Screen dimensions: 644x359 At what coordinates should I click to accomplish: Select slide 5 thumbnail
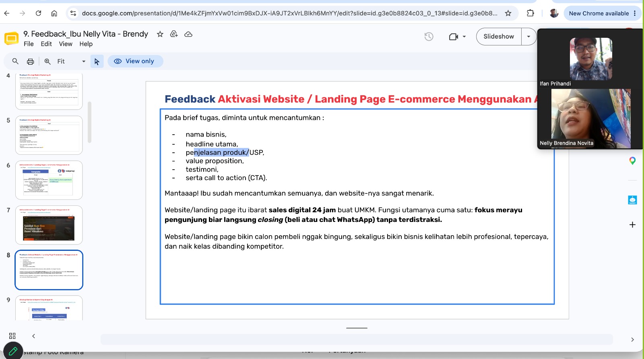click(x=49, y=135)
